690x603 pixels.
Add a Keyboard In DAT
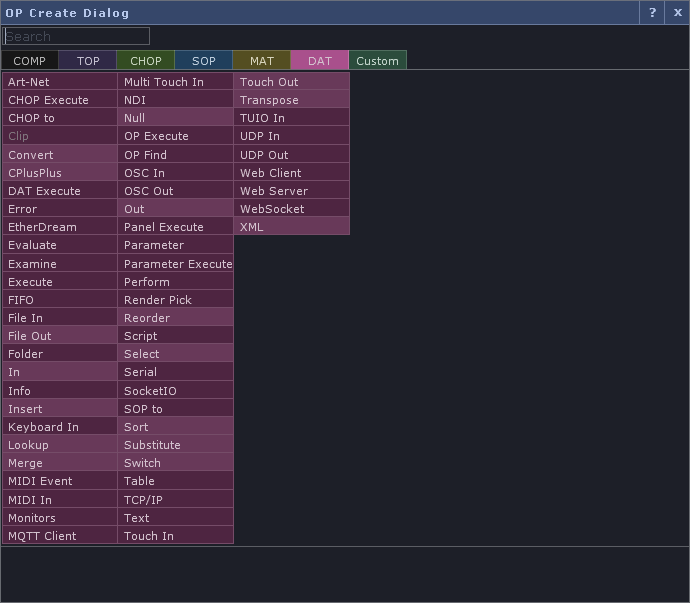[x=60, y=427]
